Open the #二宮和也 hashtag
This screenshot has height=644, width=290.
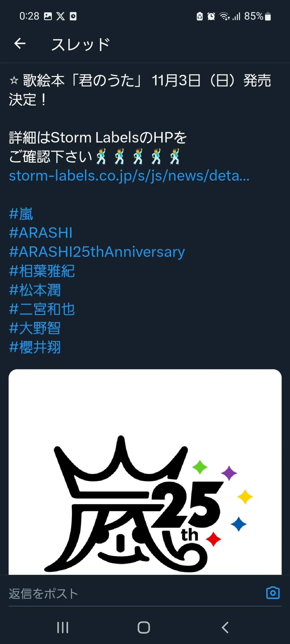(42, 309)
